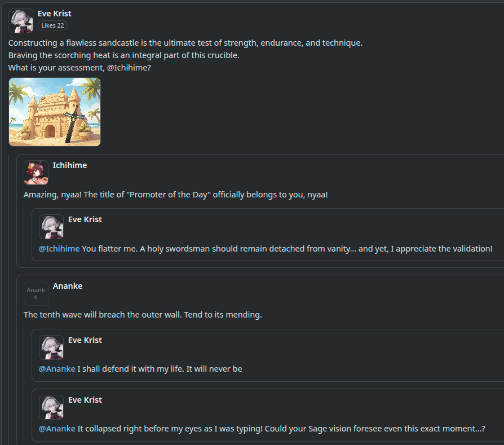Click Ichihime's "Promoter of the Day" comment text
The image size is (504, 445).
(x=175, y=195)
